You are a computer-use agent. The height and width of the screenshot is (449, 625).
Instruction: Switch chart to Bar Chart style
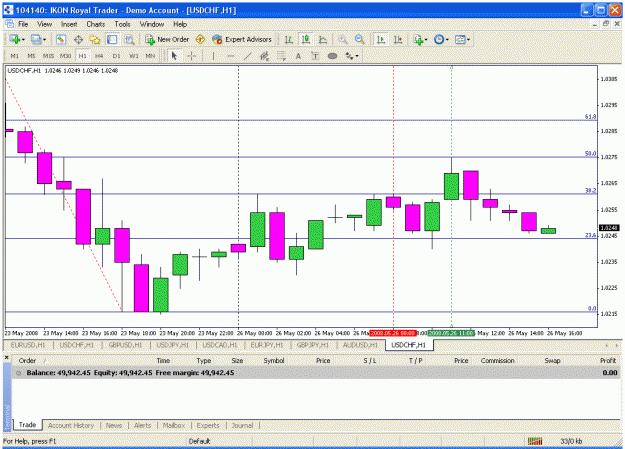(x=289, y=39)
